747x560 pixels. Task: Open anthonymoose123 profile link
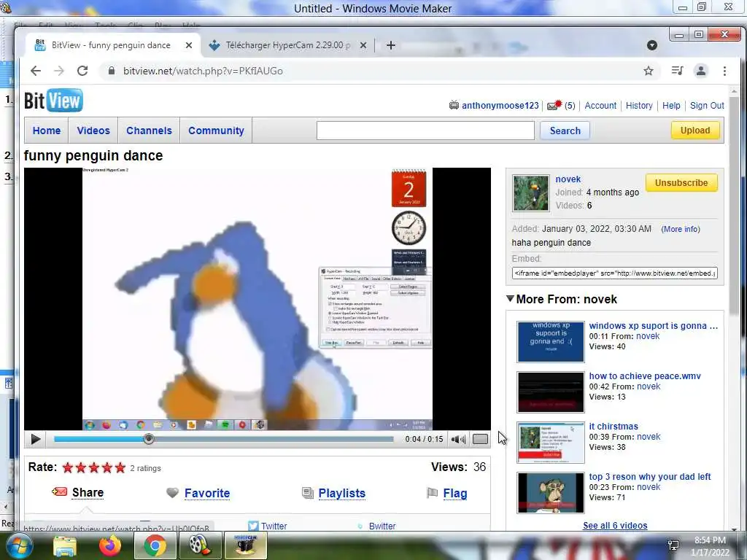click(x=500, y=105)
